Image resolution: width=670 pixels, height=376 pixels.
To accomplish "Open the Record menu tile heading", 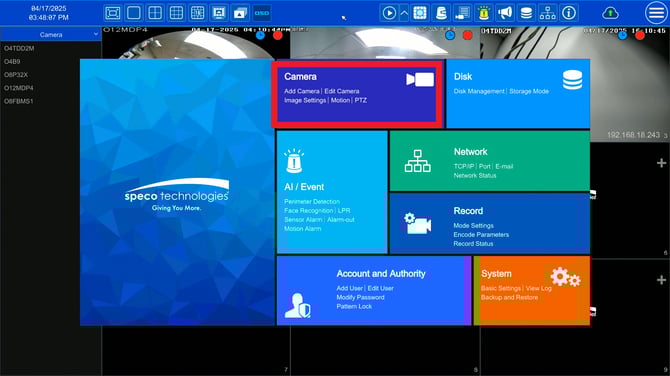I will click(468, 211).
